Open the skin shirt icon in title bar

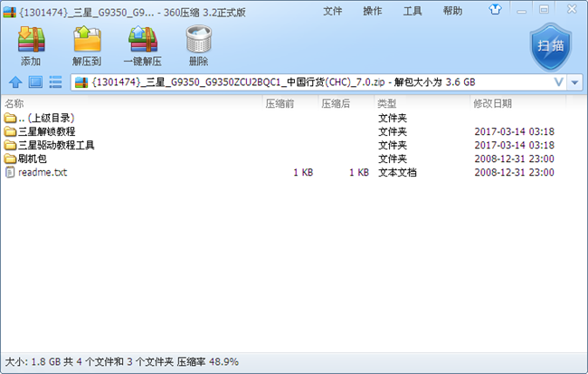pos(495,11)
